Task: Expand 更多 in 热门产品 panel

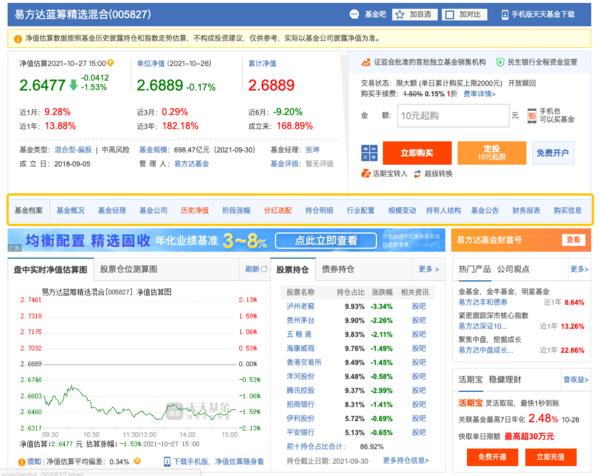Action: coord(579,269)
